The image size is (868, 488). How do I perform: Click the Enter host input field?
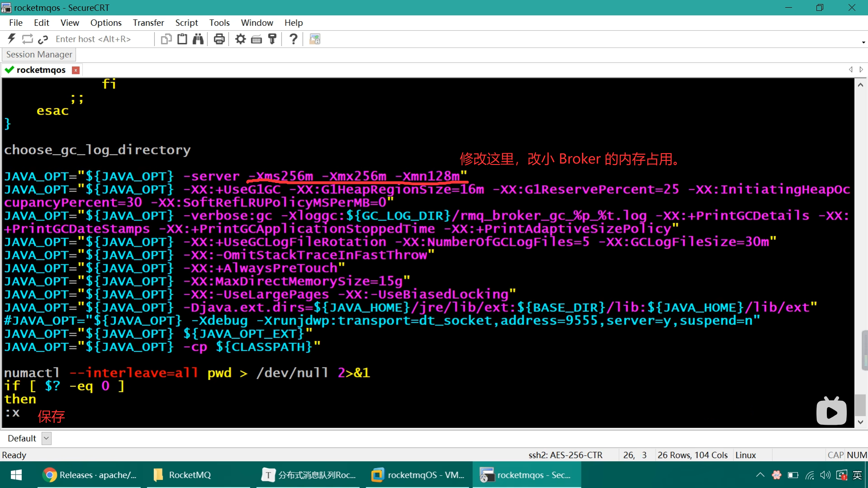pyautogui.click(x=102, y=39)
